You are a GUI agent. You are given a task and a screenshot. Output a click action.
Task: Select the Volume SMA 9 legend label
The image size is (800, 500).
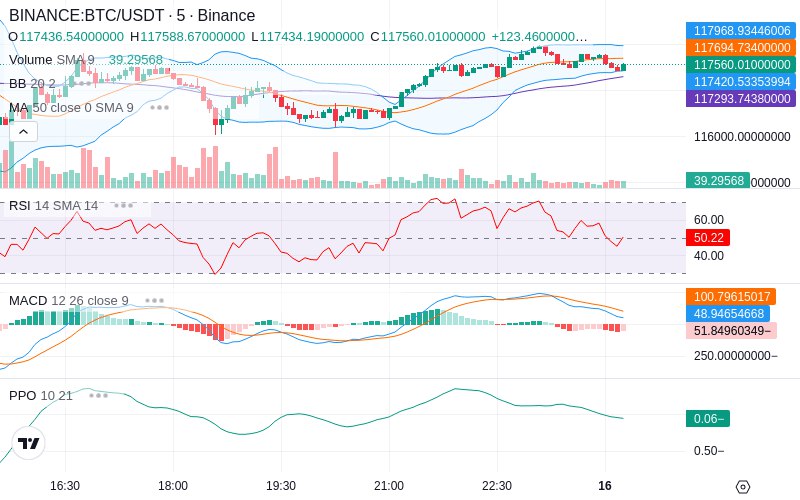[x=52, y=60]
